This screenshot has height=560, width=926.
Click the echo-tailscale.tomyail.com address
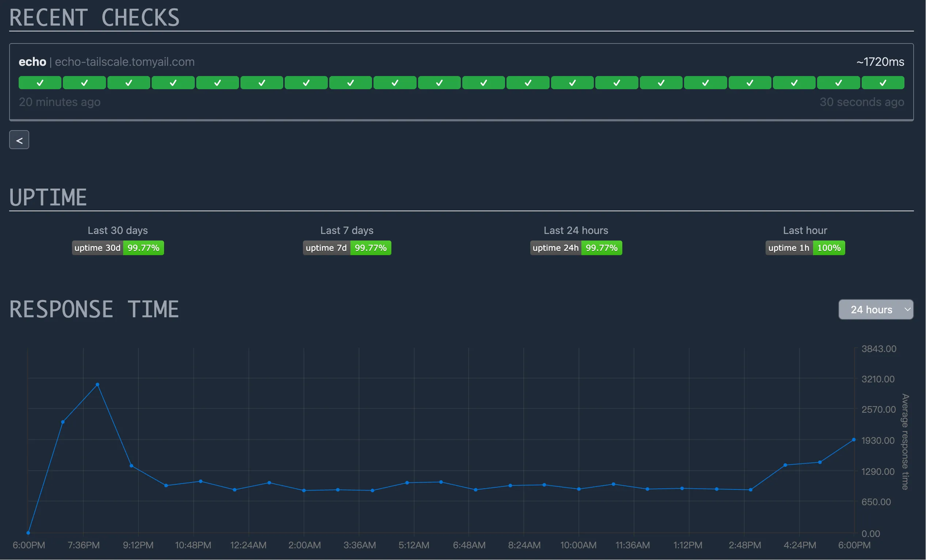click(x=125, y=62)
